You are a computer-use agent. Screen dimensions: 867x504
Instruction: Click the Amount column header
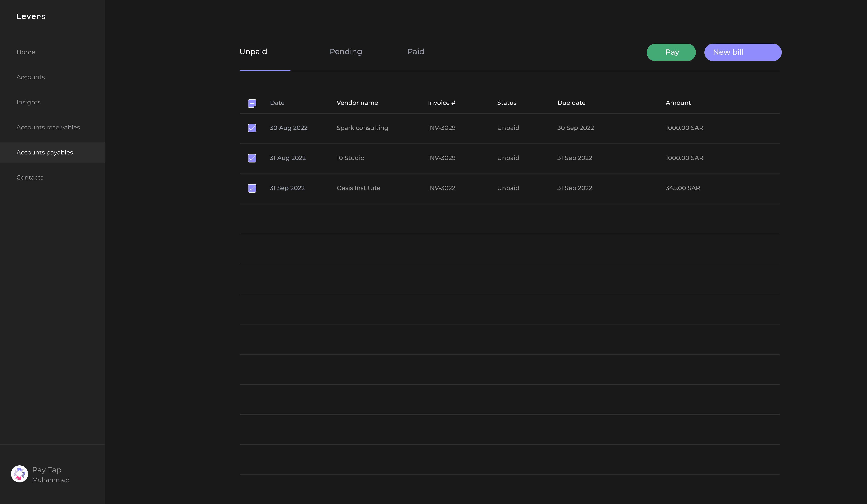[x=678, y=103]
